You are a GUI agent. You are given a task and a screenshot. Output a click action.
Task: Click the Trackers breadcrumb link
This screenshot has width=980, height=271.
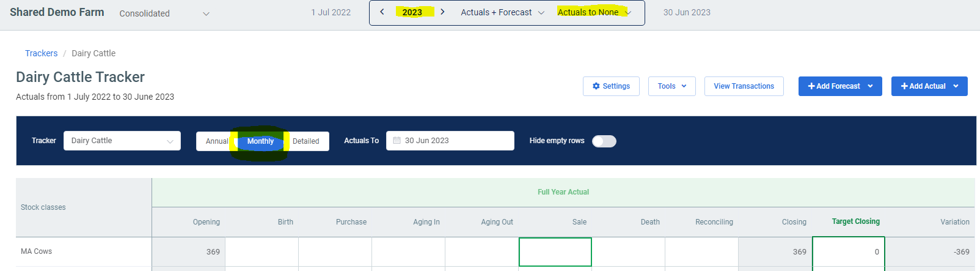(x=41, y=53)
